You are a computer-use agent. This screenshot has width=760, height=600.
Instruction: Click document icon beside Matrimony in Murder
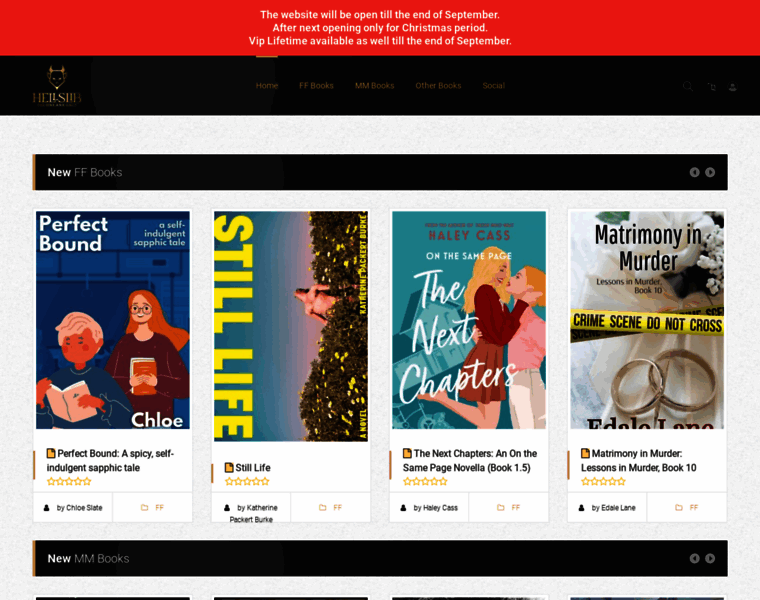586,453
